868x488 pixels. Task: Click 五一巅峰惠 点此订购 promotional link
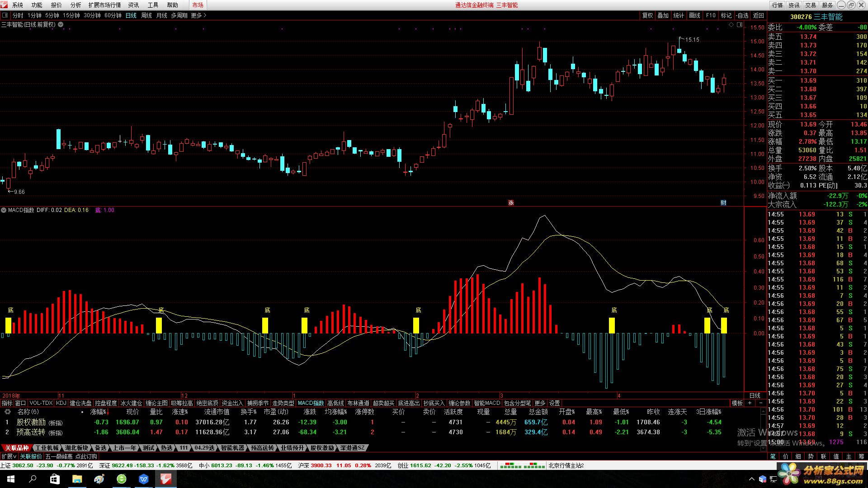[71, 456]
